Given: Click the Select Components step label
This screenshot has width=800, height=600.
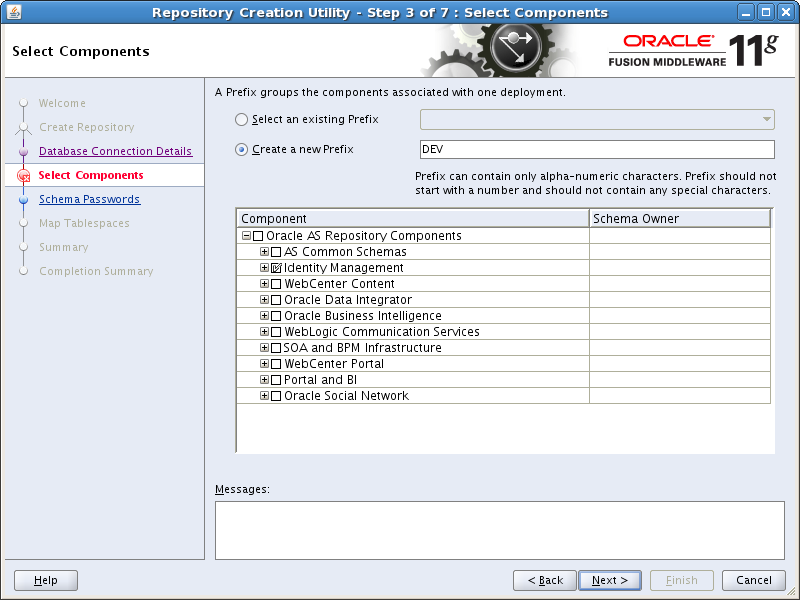Looking at the screenshot, I should (x=91, y=175).
